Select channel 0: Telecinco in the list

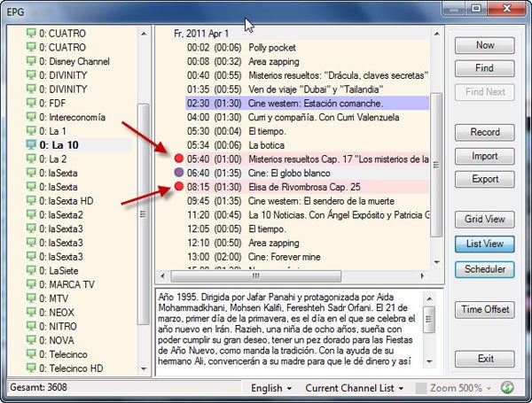click(63, 354)
